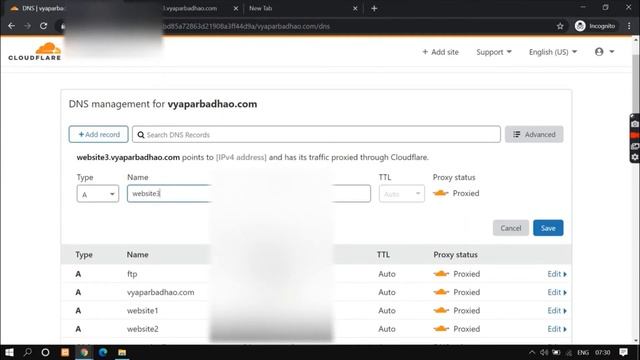Screen dimensions: 640x360
Task: Edit the ftp record
Action: click(557, 274)
